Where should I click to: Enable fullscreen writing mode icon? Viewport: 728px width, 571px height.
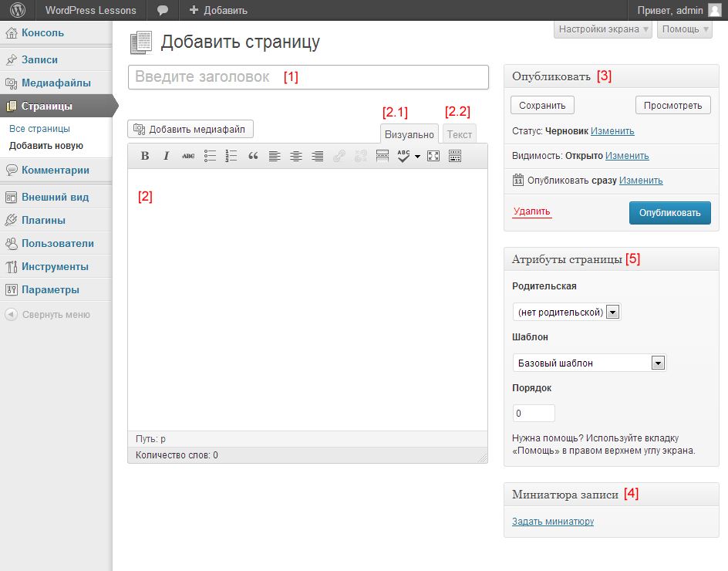pyautogui.click(x=433, y=156)
